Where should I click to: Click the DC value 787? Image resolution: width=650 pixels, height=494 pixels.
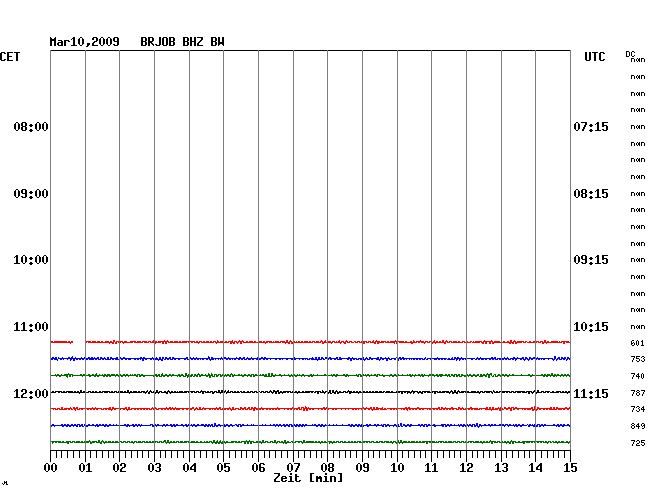coord(638,393)
